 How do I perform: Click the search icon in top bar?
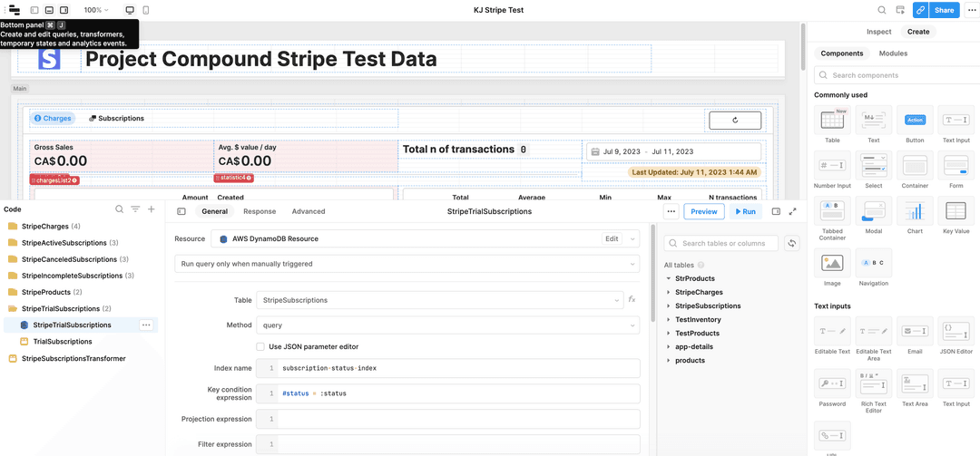tap(882, 10)
